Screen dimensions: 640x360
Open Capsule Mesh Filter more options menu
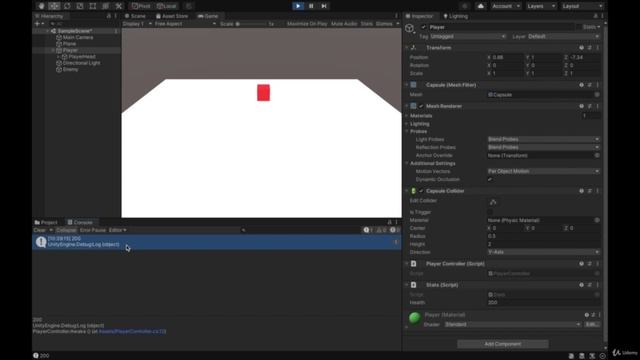[x=598, y=85]
